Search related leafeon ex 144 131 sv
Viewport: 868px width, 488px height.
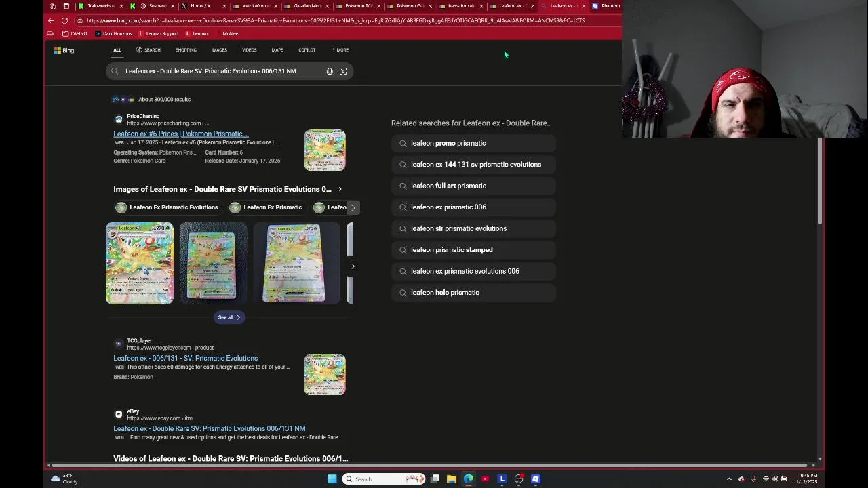pyautogui.click(x=473, y=165)
